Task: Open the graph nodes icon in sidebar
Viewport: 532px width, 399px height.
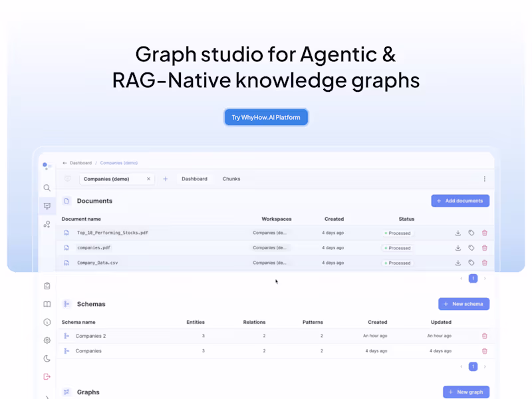Action: (x=47, y=224)
